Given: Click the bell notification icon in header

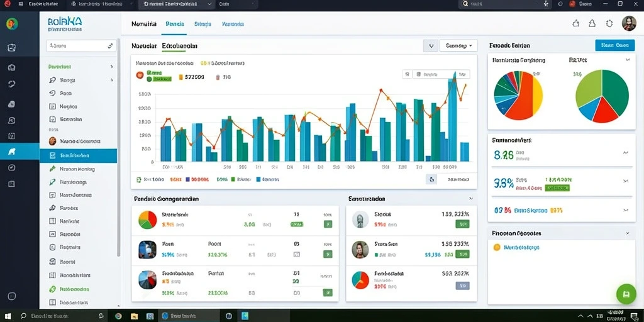Looking at the screenshot, I should click(x=592, y=24).
